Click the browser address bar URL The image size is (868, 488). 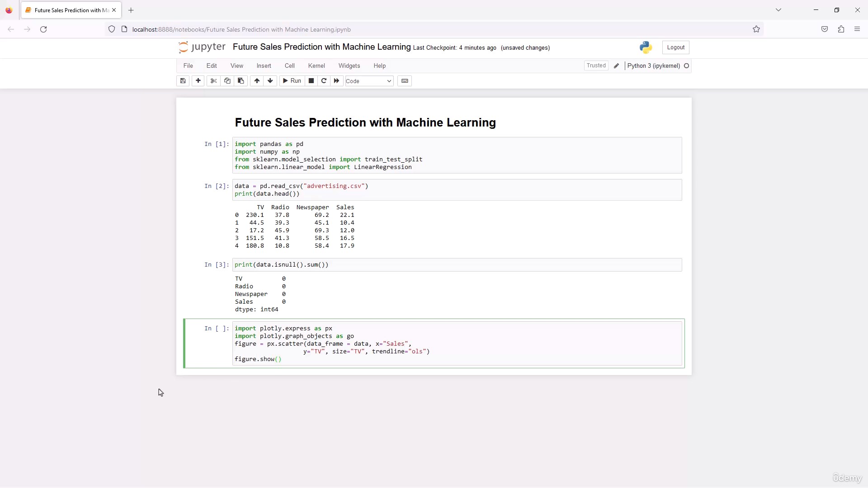point(241,29)
